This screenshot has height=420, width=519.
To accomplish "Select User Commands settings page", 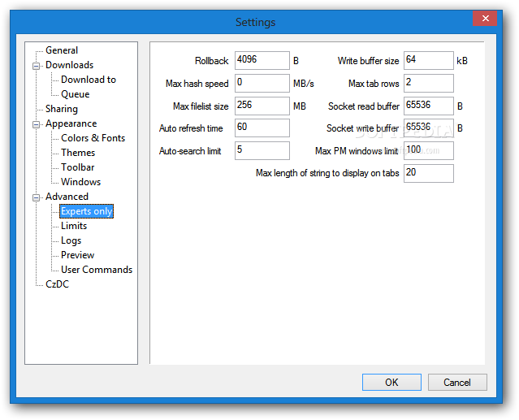I will (x=97, y=270).
